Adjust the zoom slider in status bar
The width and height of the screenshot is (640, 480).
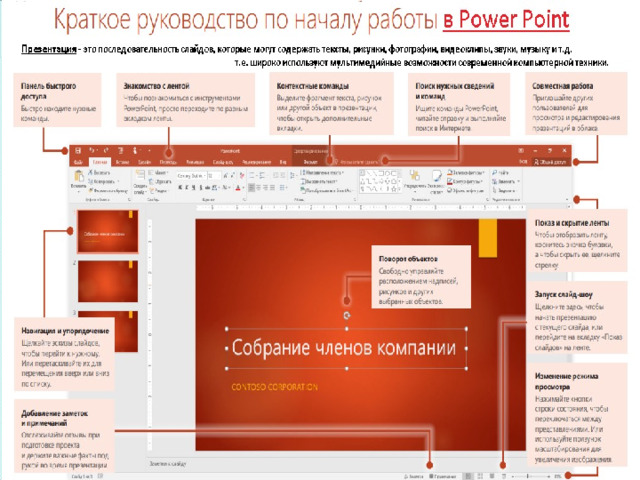(x=527, y=476)
